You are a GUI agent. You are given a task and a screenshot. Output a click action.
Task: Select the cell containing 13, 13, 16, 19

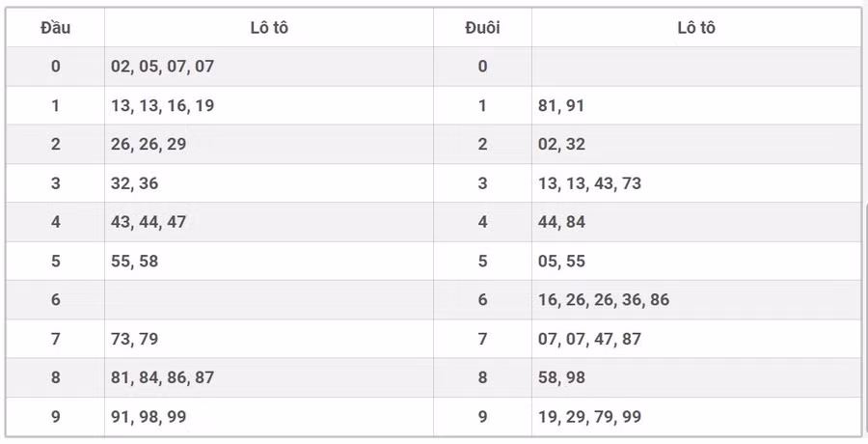coord(162,106)
